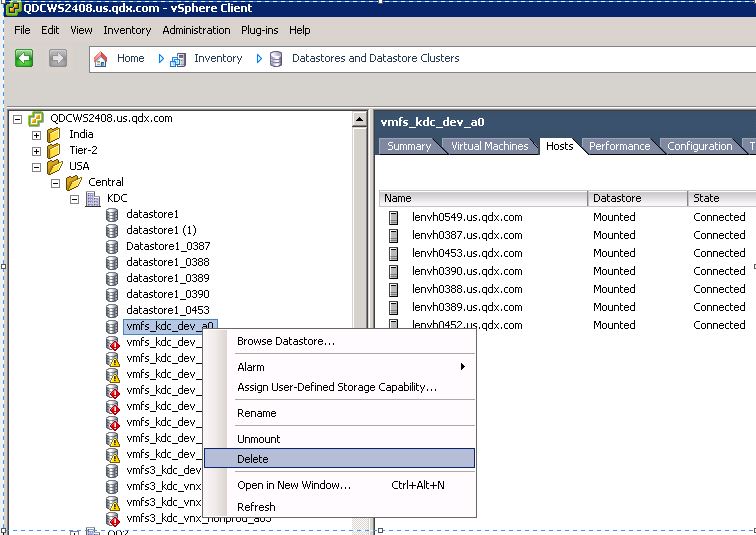Screen dimensions: 756x535
Task: Click host icon for lenvh0390.us.qdx.com
Action: click(393, 272)
